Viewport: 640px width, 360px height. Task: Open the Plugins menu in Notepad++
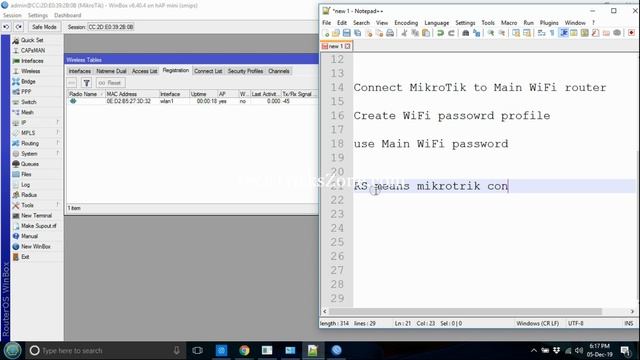549,23
